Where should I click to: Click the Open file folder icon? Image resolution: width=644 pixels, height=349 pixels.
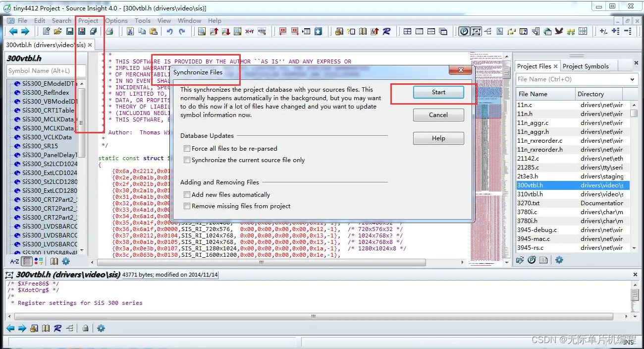pyautogui.click(x=58, y=31)
